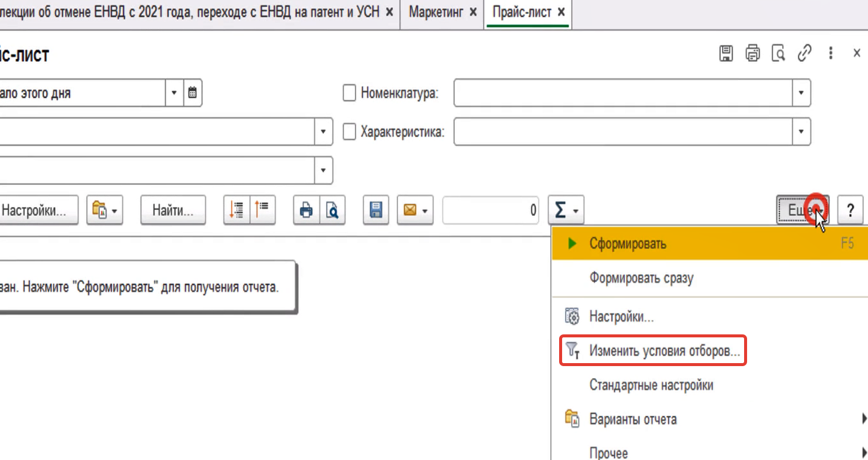Viewport: 868px width, 460px height.
Task: Click the printer icon in the title bar
Action: [752, 53]
